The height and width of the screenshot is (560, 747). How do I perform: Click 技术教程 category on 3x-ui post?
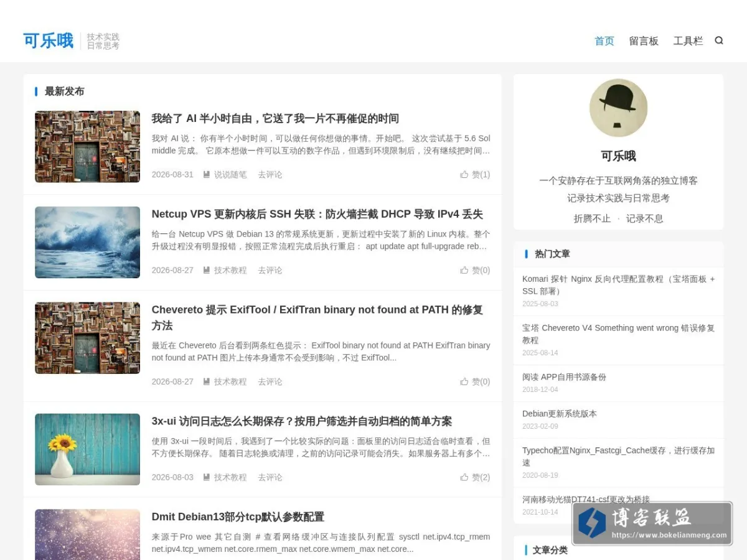tap(230, 477)
